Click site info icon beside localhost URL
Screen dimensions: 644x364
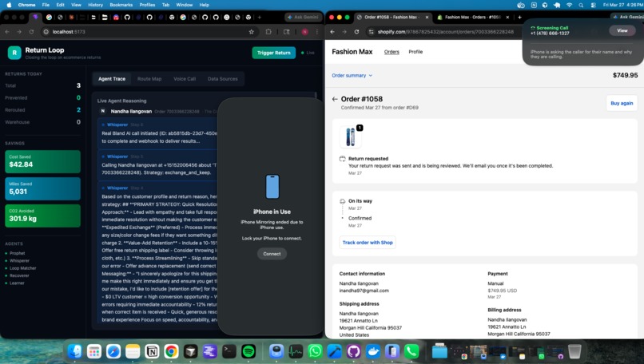pyautogui.click(x=46, y=32)
